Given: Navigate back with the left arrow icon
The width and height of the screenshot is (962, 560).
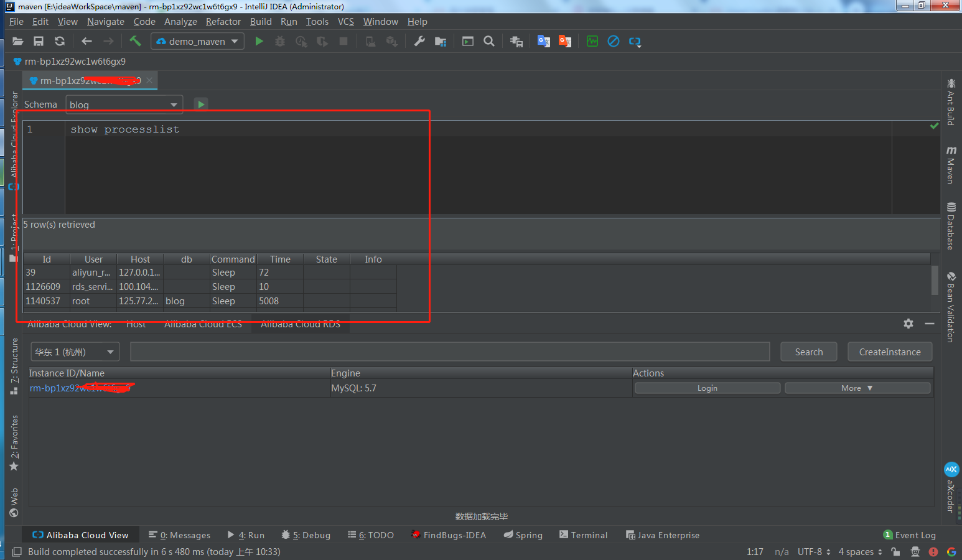Looking at the screenshot, I should coord(86,41).
